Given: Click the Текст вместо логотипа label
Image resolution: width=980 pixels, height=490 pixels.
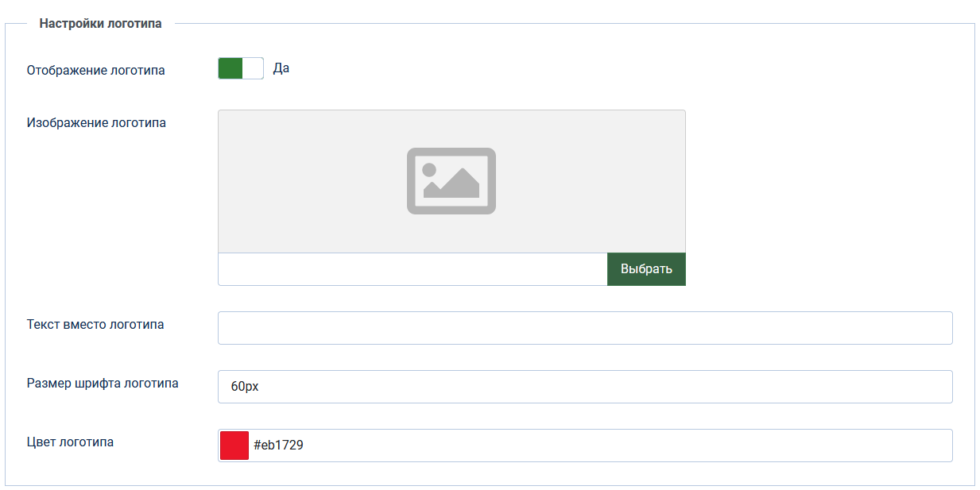Looking at the screenshot, I should coord(95,324).
